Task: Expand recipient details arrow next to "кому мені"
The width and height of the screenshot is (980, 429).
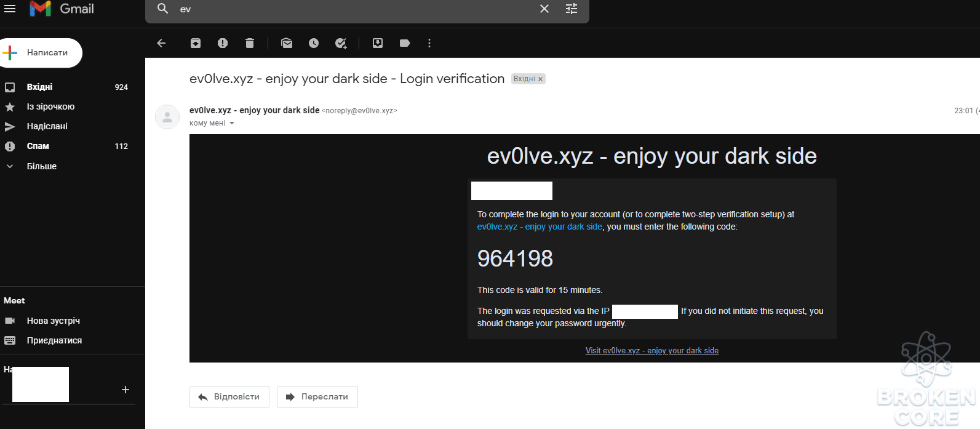Action: pyautogui.click(x=232, y=123)
